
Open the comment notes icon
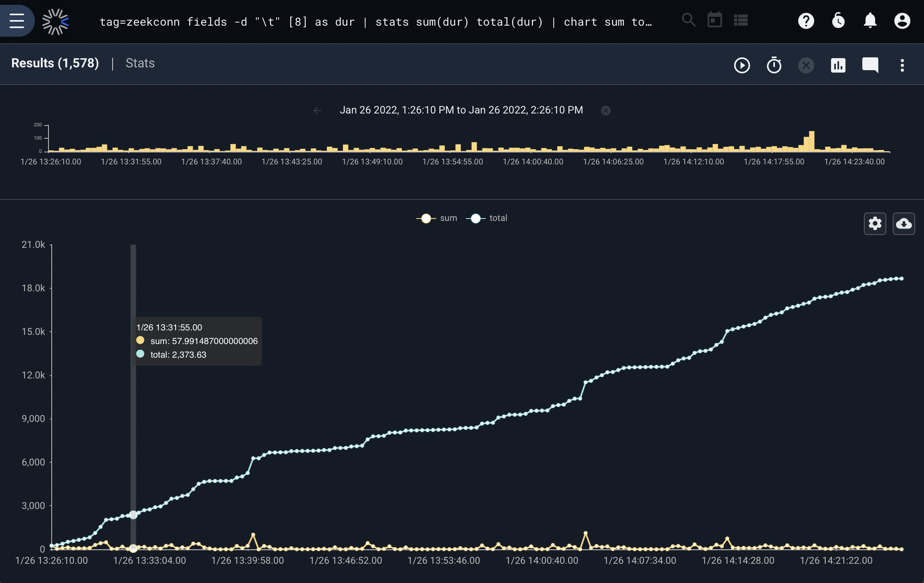coord(870,65)
